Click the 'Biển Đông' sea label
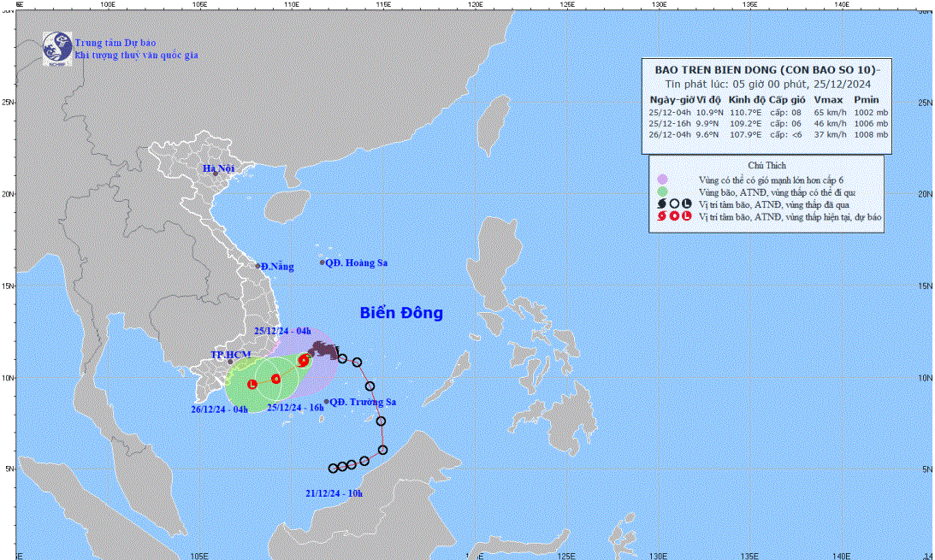 click(401, 314)
